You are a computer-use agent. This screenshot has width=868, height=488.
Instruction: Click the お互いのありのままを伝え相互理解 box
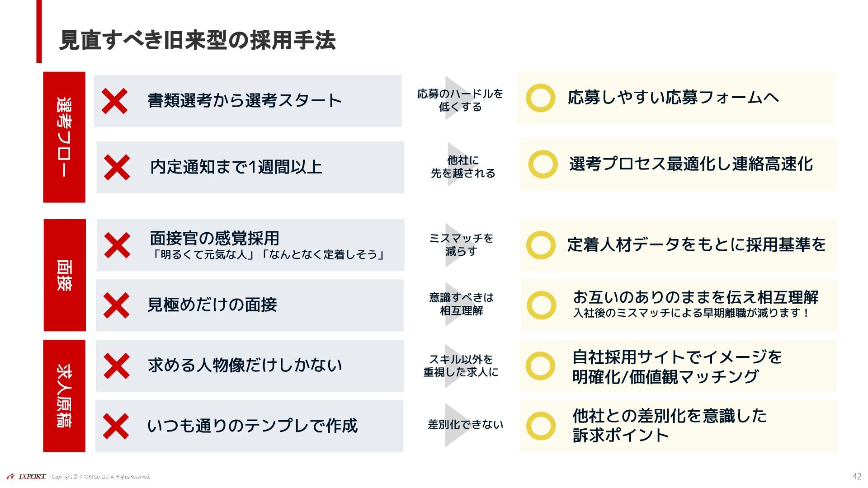point(679,305)
